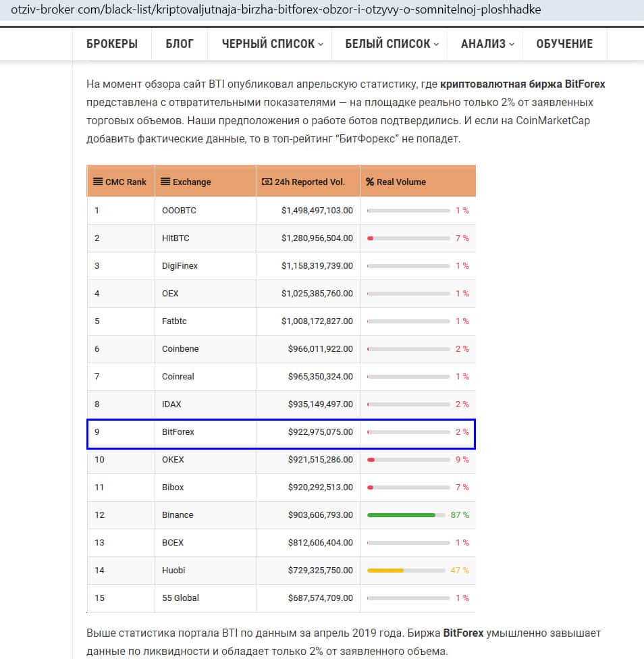The image size is (644, 659).
Task: Click OOOBTC reported volume $1,498,497,103.00
Action: 317,211
